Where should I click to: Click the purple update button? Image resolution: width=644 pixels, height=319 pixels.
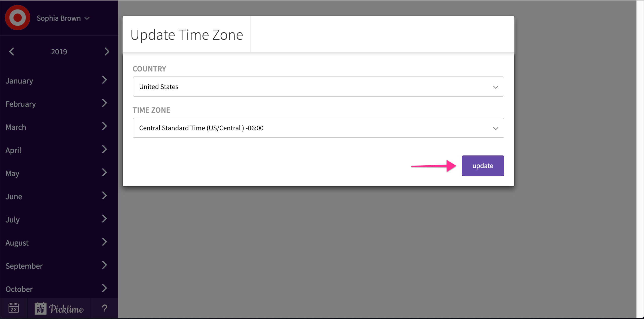(483, 166)
